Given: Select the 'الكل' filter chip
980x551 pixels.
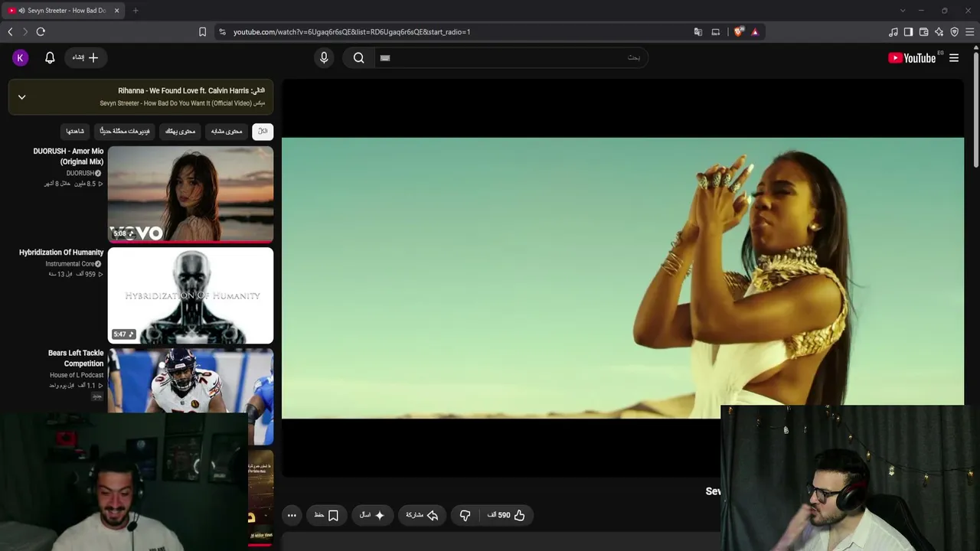Looking at the screenshot, I should click(263, 131).
